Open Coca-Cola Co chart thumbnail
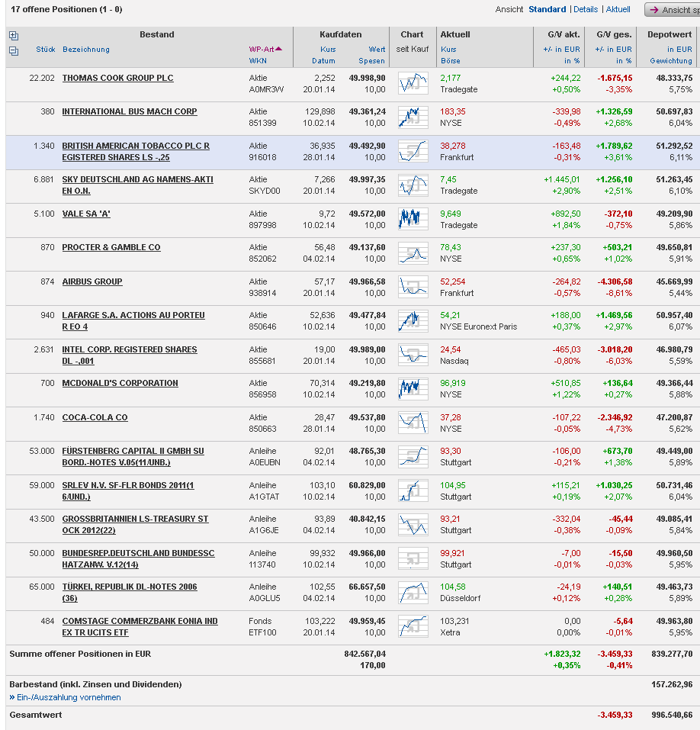 pos(413,423)
